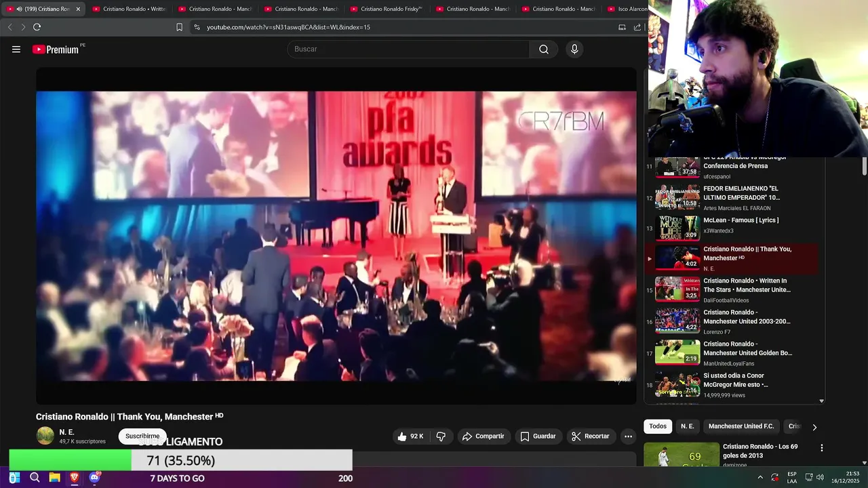Bookmark this page with bookmark icon
868x488 pixels.
(x=180, y=27)
